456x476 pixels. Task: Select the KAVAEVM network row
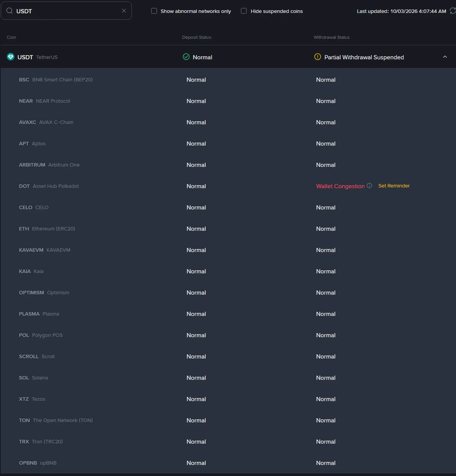click(x=228, y=250)
